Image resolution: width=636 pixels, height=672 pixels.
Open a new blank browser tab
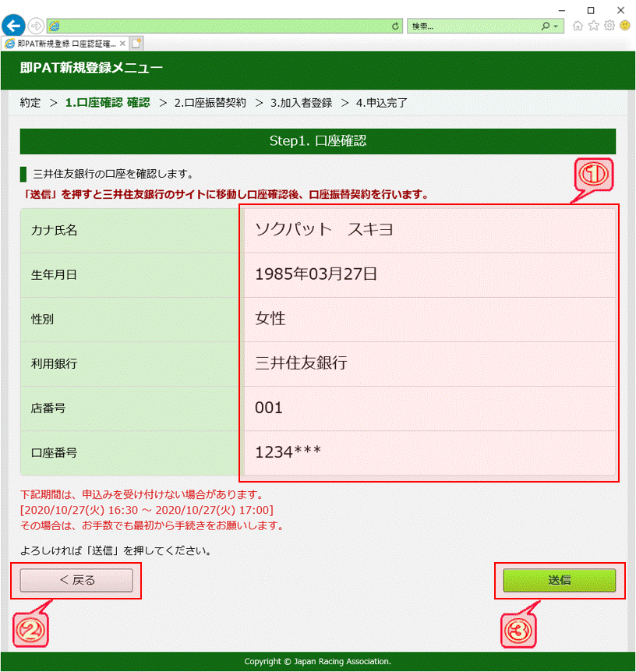tap(136, 43)
